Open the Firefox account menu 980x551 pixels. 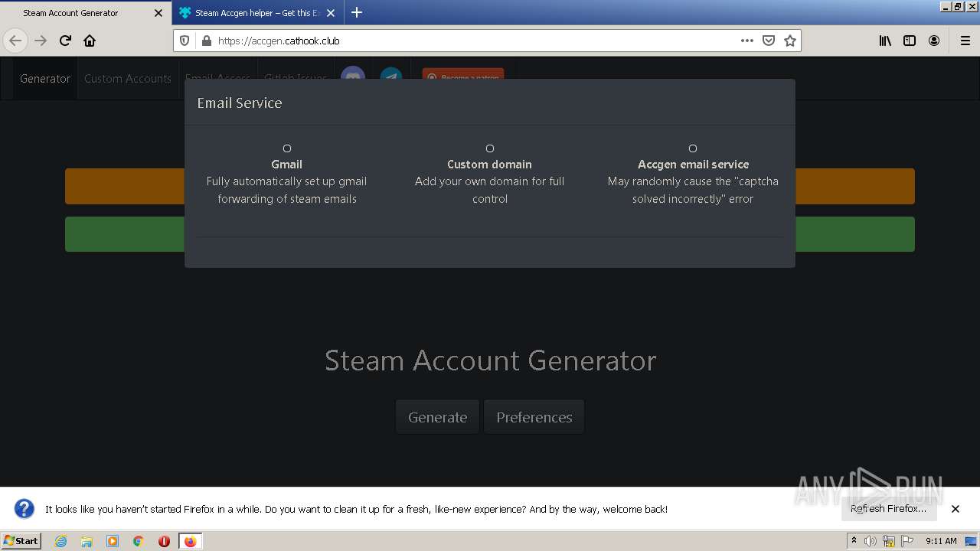[934, 41]
